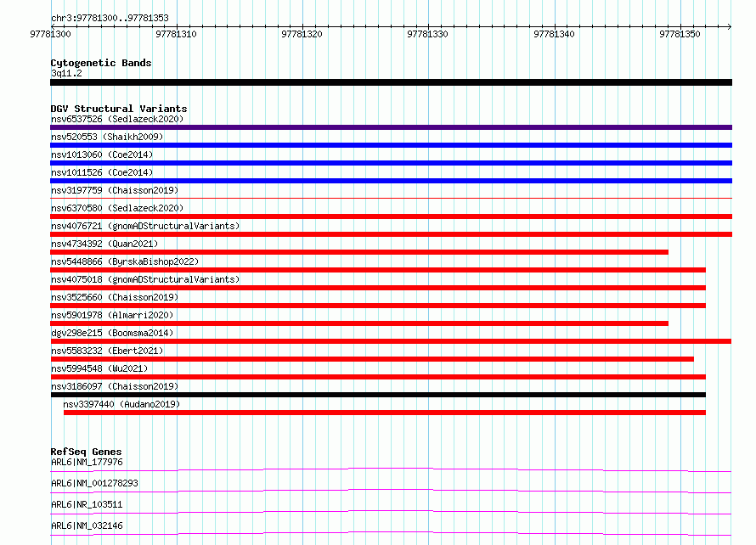
Task: Open variant nsv520553 (Shaikh2009) label
Action: (x=107, y=137)
